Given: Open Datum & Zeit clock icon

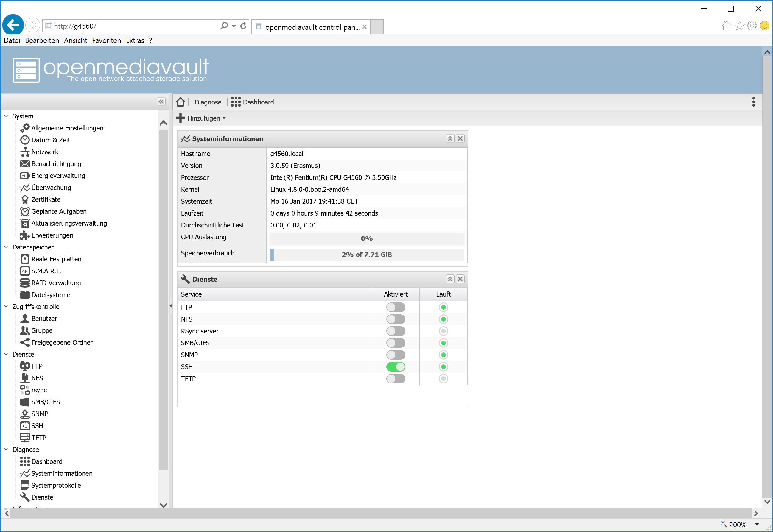Looking at the screenshot, I should (x=25, y=140).
